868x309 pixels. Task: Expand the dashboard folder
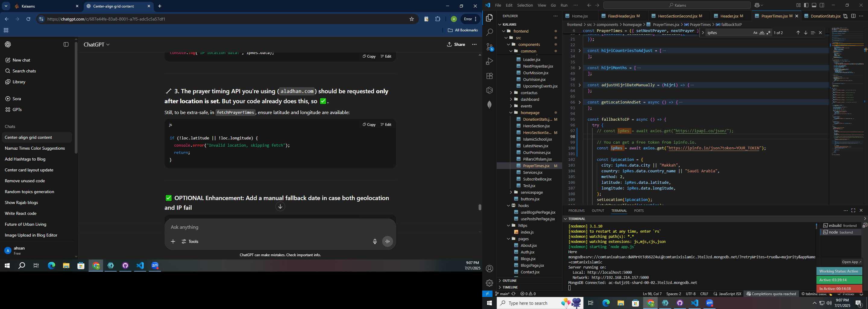pyautogui.click(x=530, y=100)
